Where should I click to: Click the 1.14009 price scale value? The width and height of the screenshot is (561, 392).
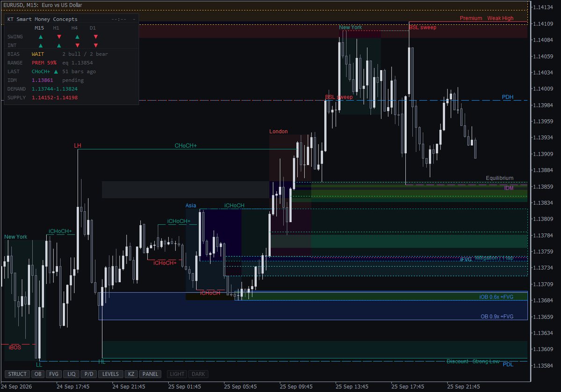coord(543,89)
